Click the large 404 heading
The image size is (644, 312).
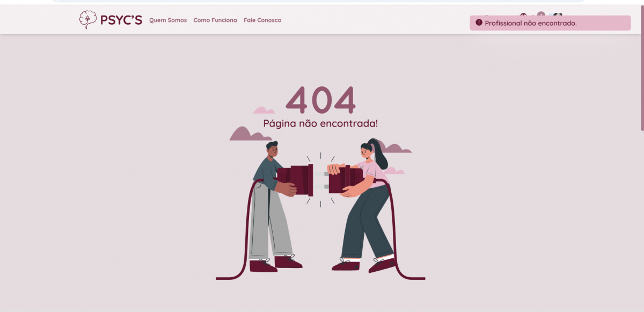[321, 100]
